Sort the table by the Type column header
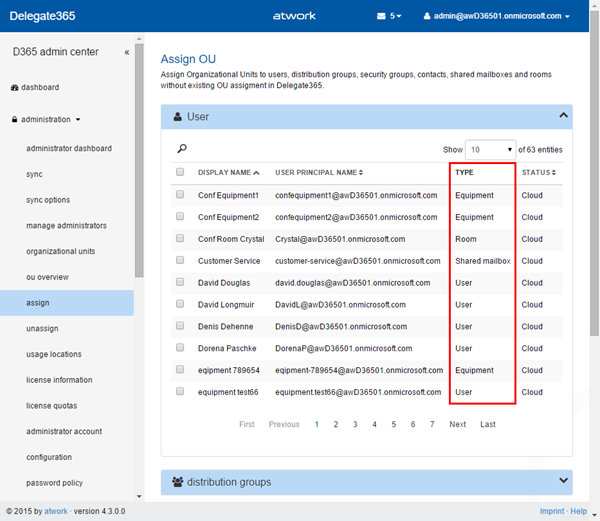Viewport: 600px width, 521px height. 465,172
